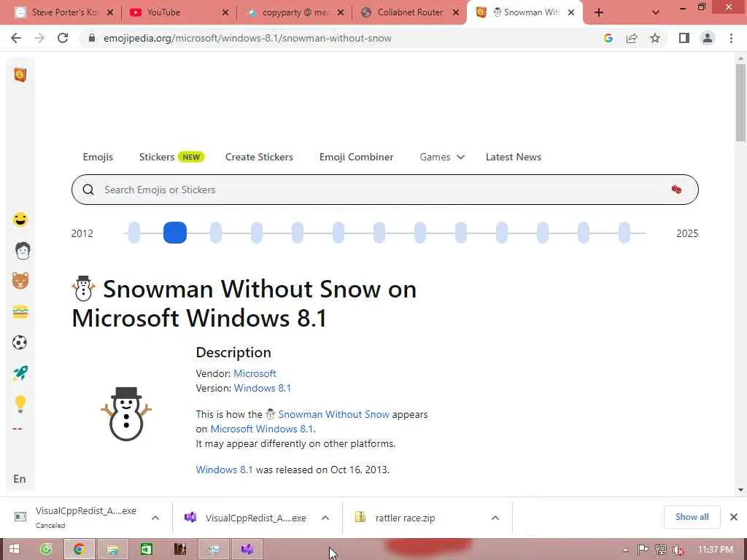The height and width of the screenshot is (560, 747).
Task: Click the address bar URL
Action: tap(247, 38)
